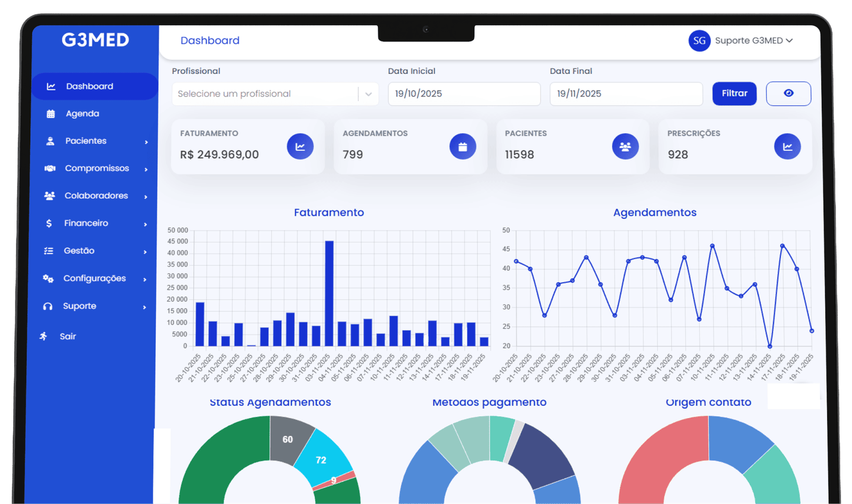Click the Data Inicial date field

pyautogui.click(x=464, y=94)
